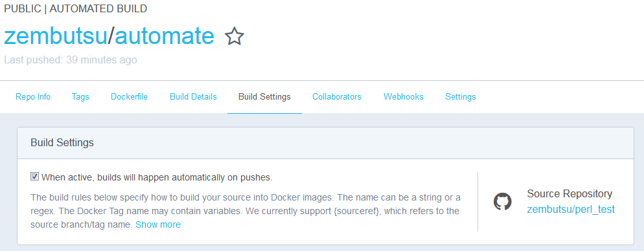Expand description with Show more
Screen dimensions: 644x251
(x=158, y=224)
